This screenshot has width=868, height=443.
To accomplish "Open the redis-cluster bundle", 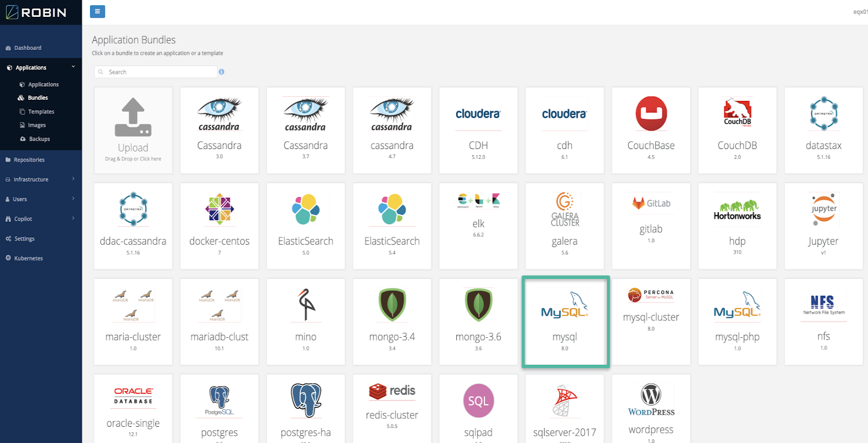I will coord(392,409).
